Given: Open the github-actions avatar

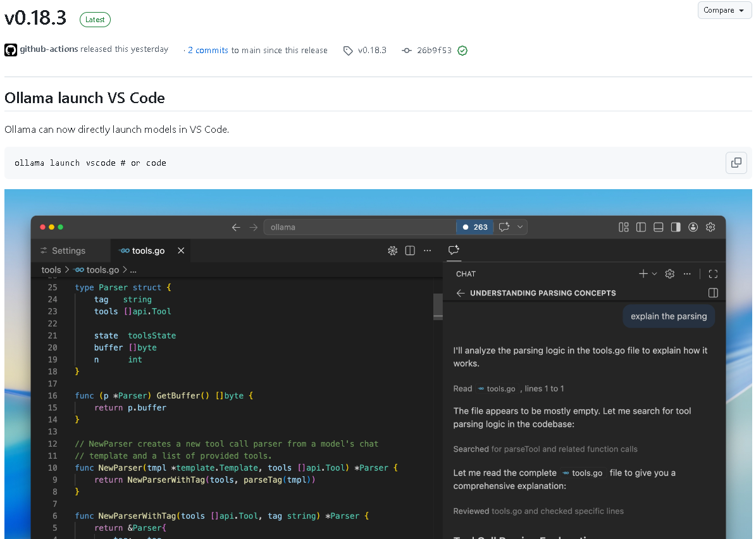Looking at the screenshot, I should pos(11,49).
